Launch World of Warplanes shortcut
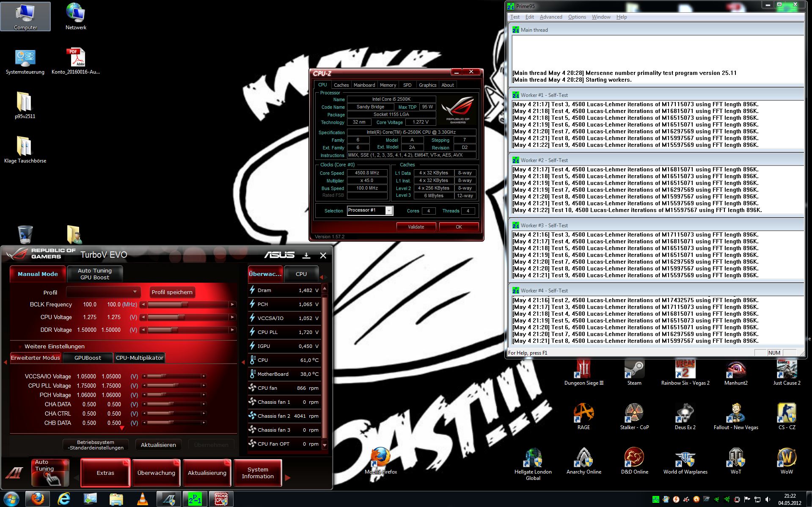Screen dimensions: 812x507 [x=685, y=461]
